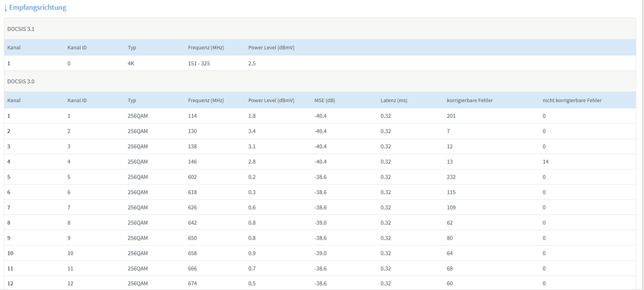This screenshot has height=290, width=644.
Task: Click power level 1.8 cell
Action: click(252, 116)
